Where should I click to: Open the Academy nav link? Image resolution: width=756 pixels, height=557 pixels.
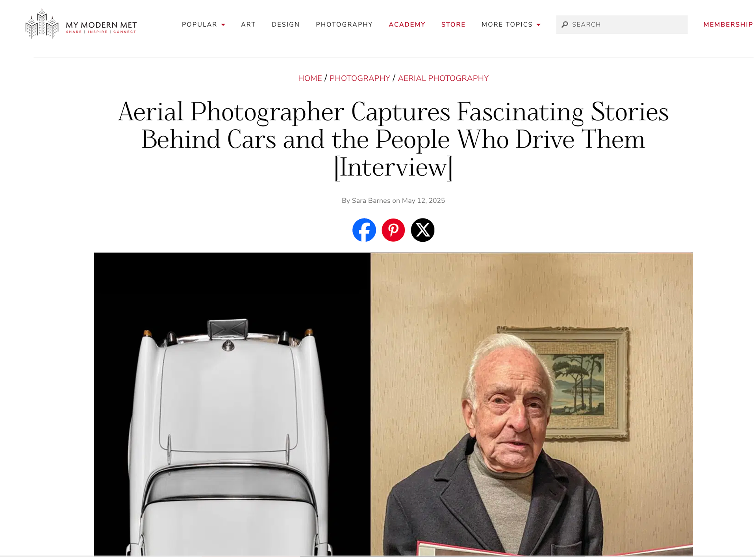pyautogui.click(x=407, y=24)
